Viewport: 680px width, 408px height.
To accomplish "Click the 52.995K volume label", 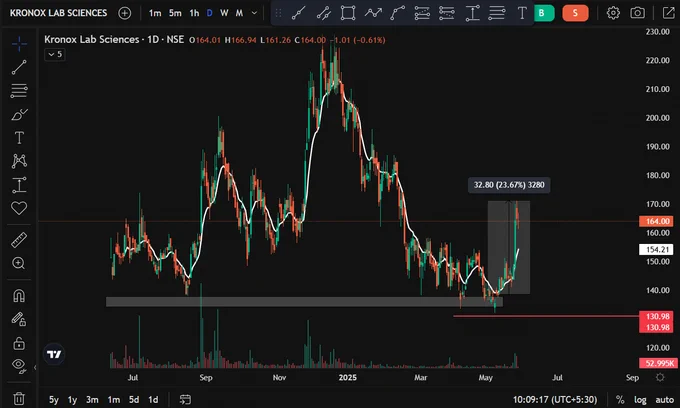I will pyautogui.click(x=656, y=363).
